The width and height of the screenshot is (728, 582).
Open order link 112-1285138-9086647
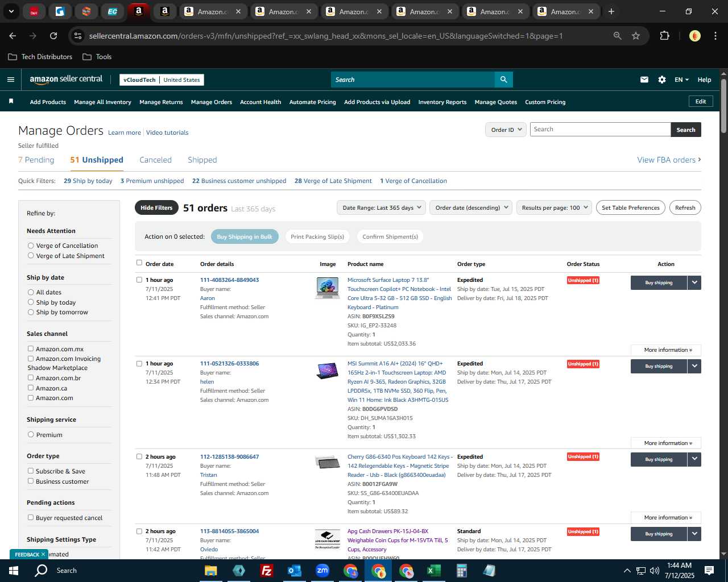[229, 456]
